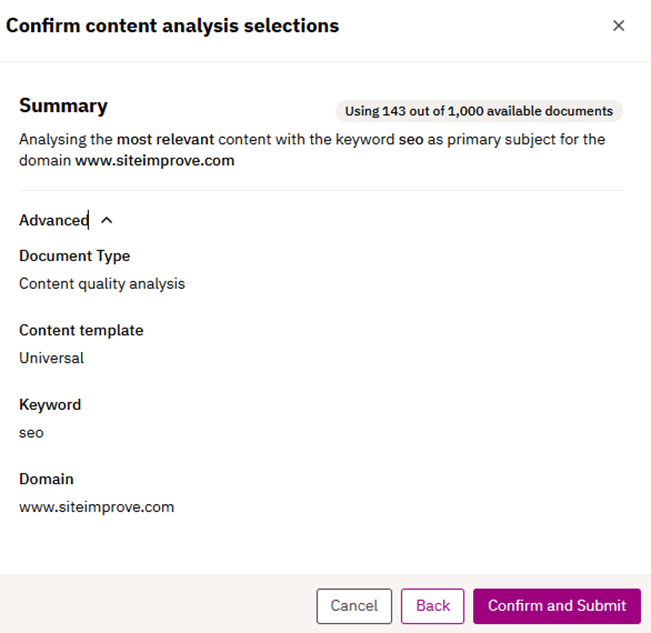Click the Summary heading
This screenshot has width=651, height=633.
pos(63,106)
